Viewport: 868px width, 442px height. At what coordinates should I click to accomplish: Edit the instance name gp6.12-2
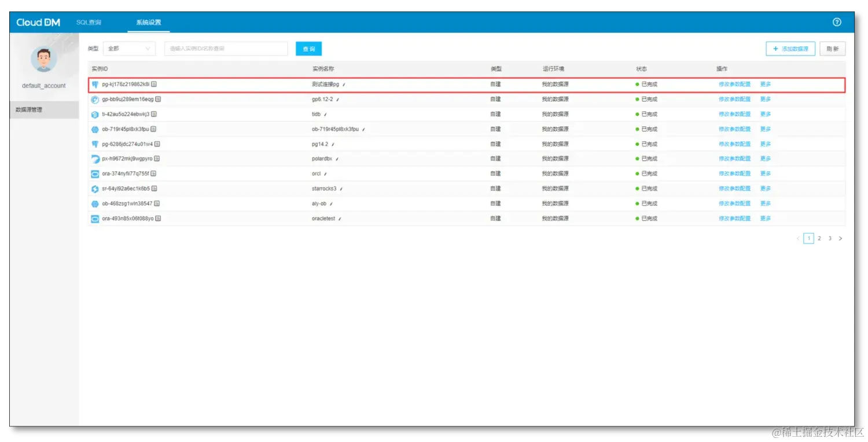pos(337,100)
